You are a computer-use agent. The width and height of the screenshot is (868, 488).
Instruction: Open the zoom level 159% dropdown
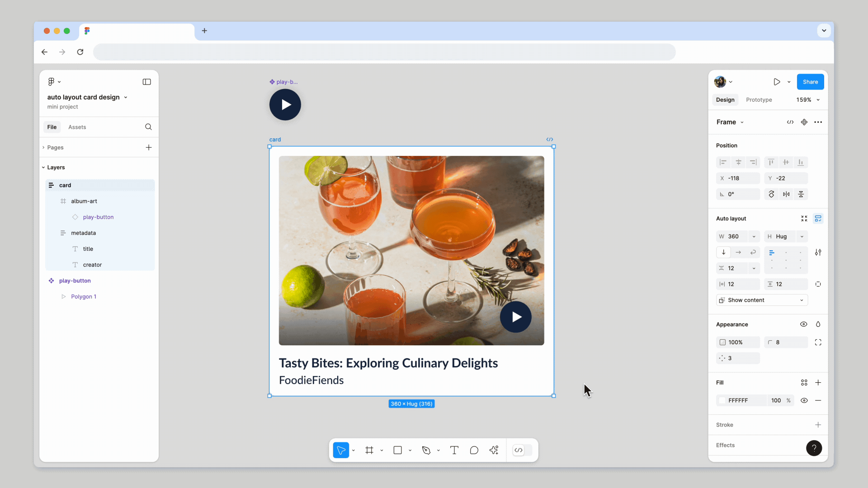click(808, 100)
